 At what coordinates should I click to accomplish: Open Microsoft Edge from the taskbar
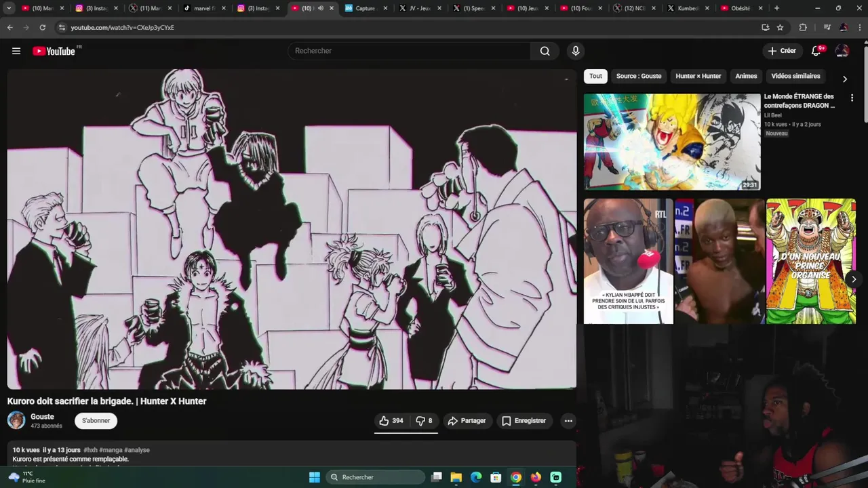(x=476, y=477)
